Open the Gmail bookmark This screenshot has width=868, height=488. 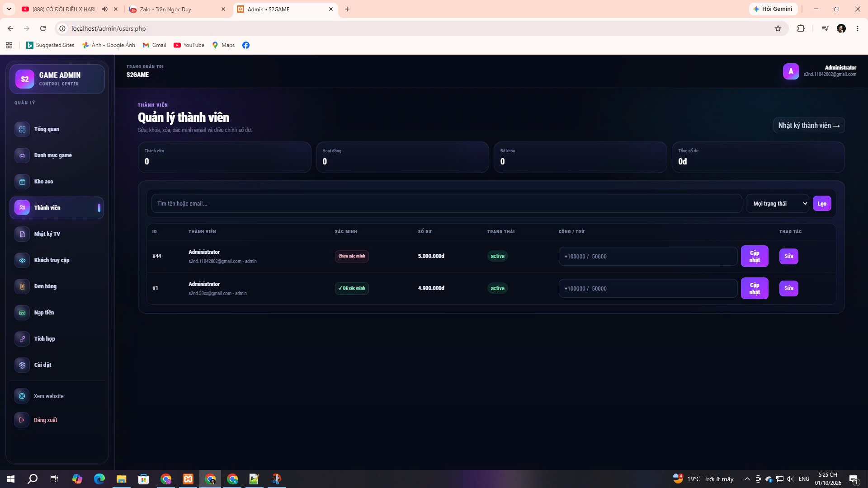point(154,45)
